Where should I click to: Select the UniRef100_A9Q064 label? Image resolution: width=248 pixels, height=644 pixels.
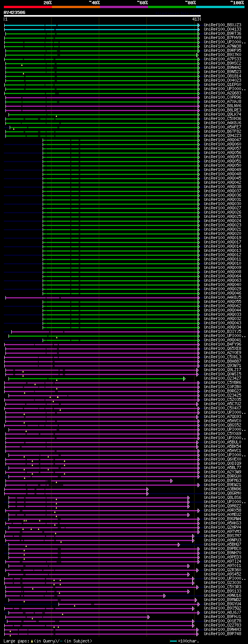(x=222, y=276)
